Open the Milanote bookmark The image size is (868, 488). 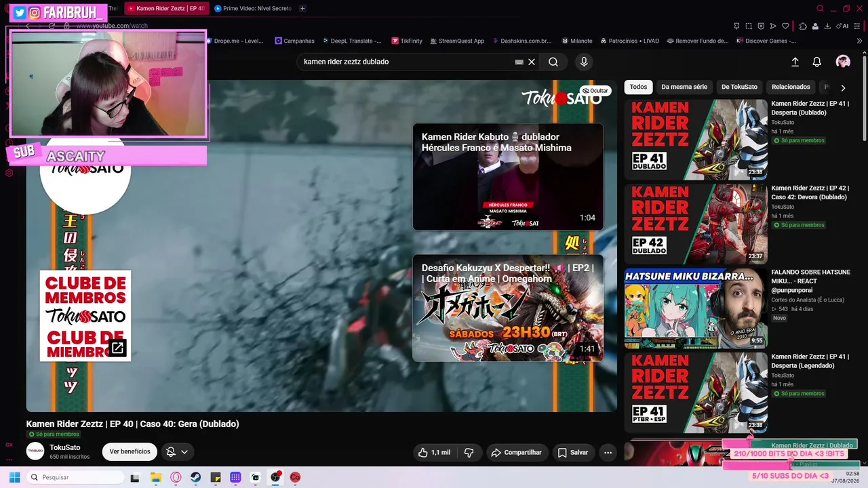pos(576,41)
